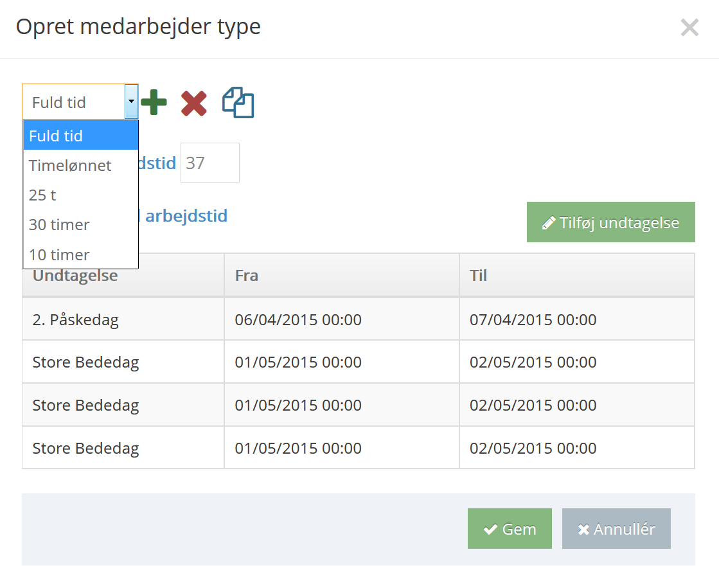Click the green plus add icon
Image resolution: width=719 pixels, height=588 pixels.
154,102
